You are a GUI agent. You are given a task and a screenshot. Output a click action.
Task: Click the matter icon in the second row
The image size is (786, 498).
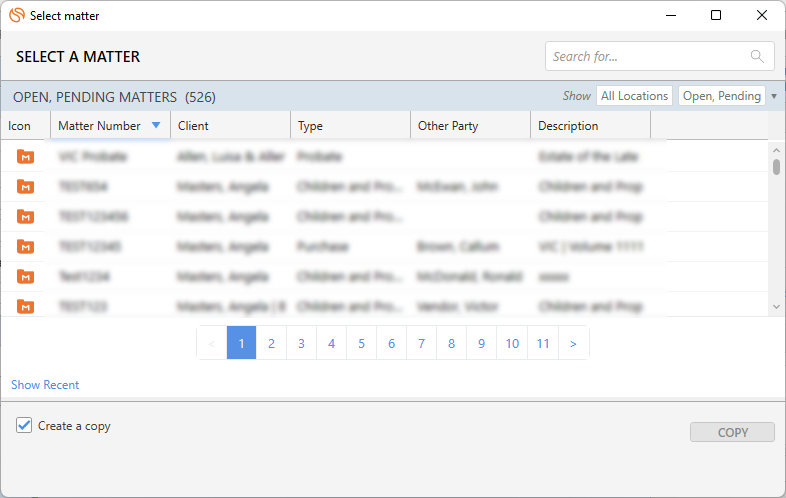[25, 187]
